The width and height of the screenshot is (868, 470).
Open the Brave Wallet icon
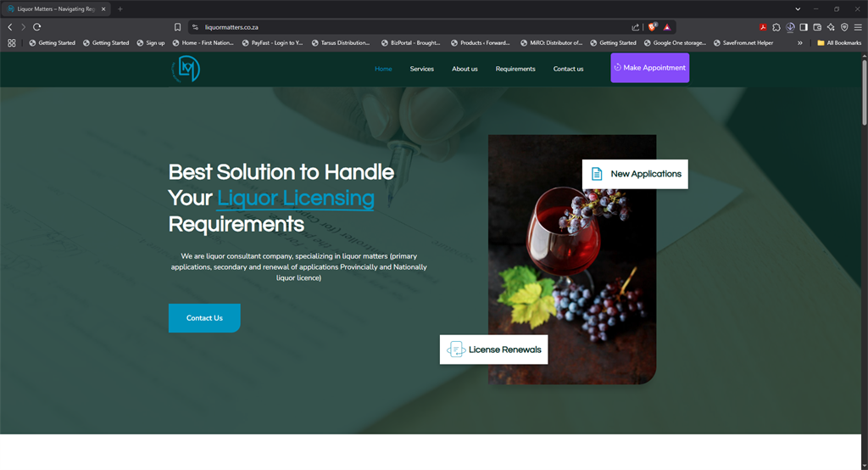817,27
